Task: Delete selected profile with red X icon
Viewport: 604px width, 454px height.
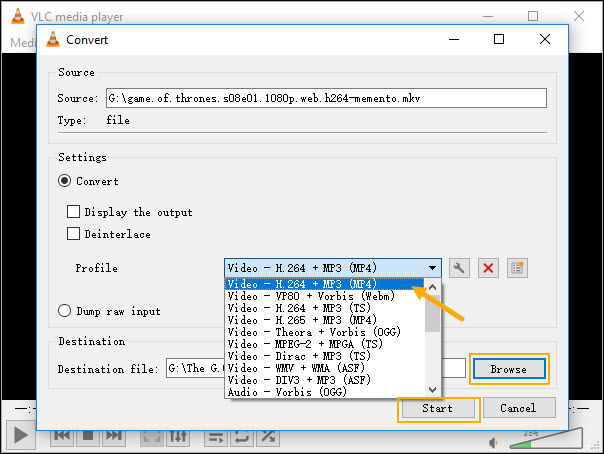Action: (x=488, y=268)
